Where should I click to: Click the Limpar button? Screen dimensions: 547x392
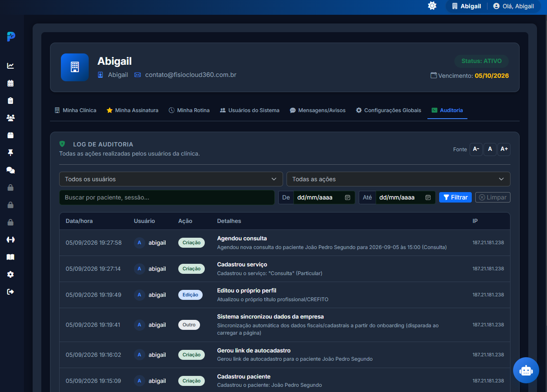click(x=493, y=197)
